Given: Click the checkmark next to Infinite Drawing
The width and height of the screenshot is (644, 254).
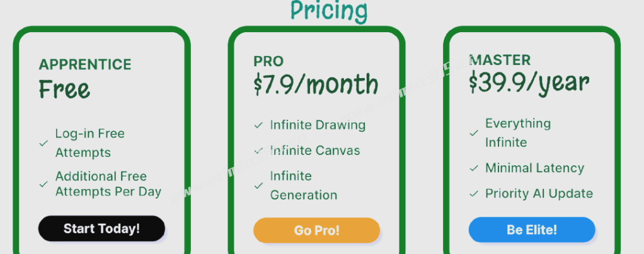Looking at the screenshot, I should click(258, 125).
